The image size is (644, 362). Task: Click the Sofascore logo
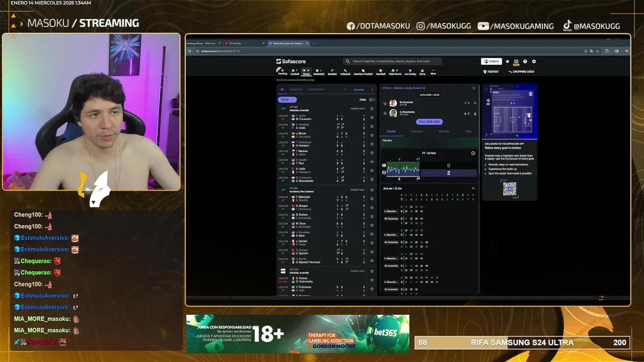292,61
